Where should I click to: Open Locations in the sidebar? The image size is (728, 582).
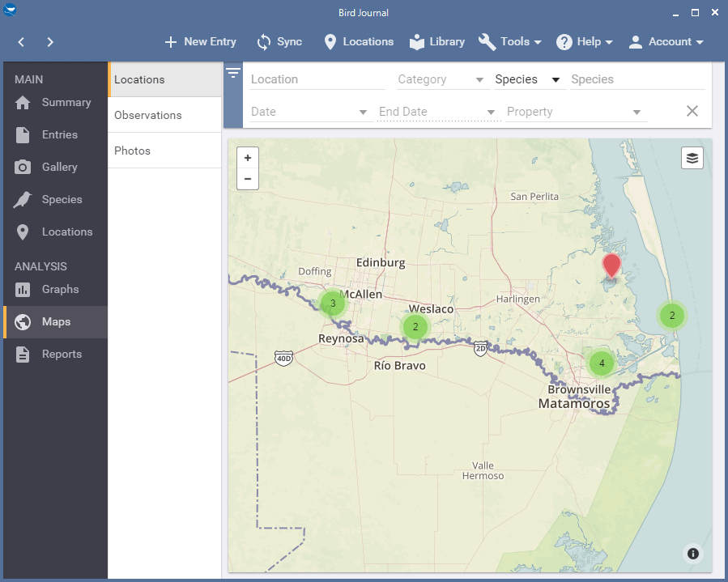pyautogui.click(x=55, y=232)
